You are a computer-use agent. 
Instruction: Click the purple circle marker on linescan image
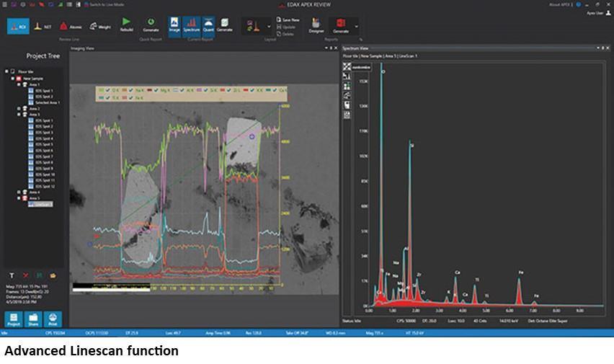252,136
